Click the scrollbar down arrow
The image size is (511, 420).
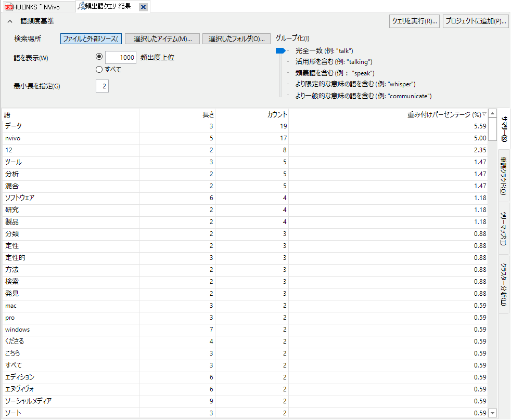(493, 413)
